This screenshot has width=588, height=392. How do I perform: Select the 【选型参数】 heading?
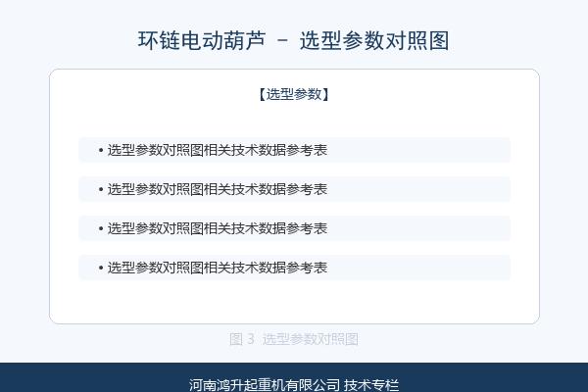(294, 94)
